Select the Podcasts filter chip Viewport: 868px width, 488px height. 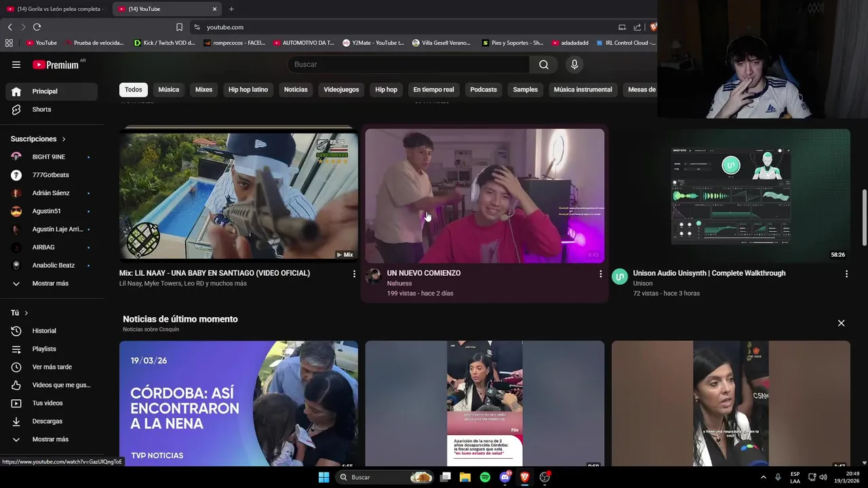(x=484, y=89)
